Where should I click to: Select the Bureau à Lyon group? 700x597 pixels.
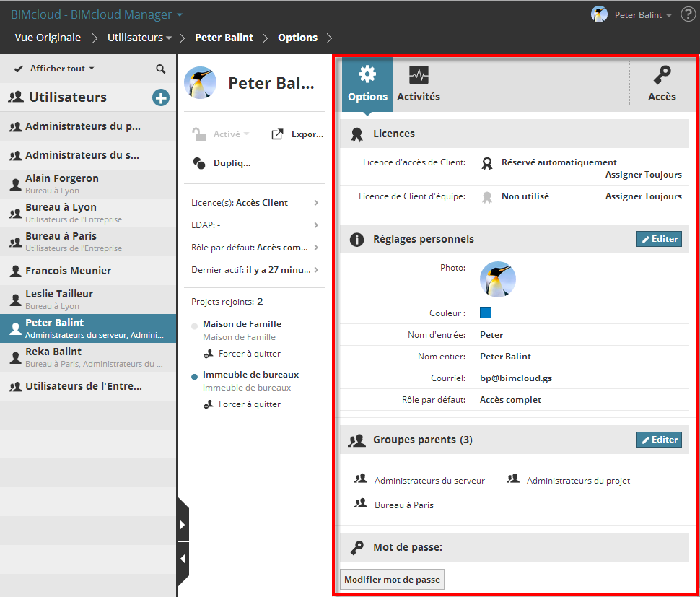click(88, 213)
